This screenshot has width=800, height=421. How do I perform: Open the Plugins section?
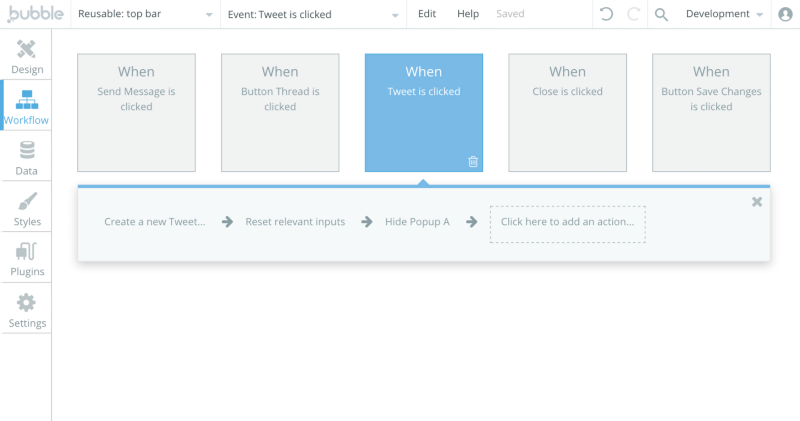click(x=27, y=259)
